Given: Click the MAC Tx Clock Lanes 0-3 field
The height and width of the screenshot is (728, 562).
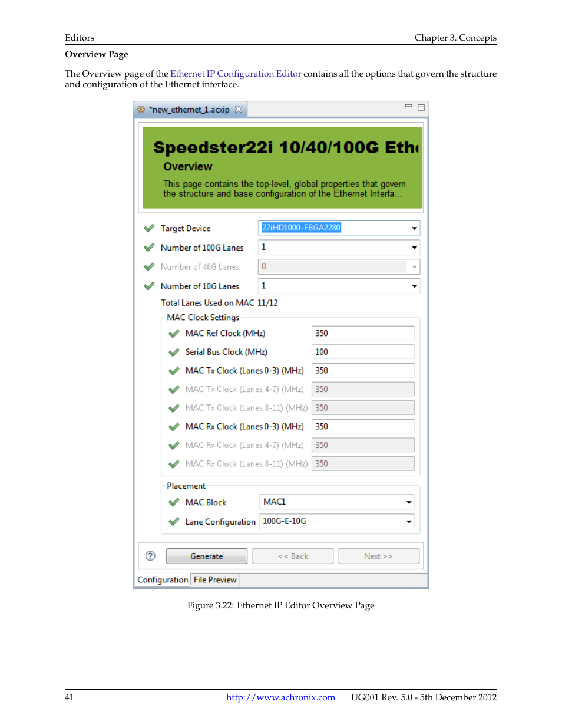Looking at the screenshot, I should [x=363, y=370].
